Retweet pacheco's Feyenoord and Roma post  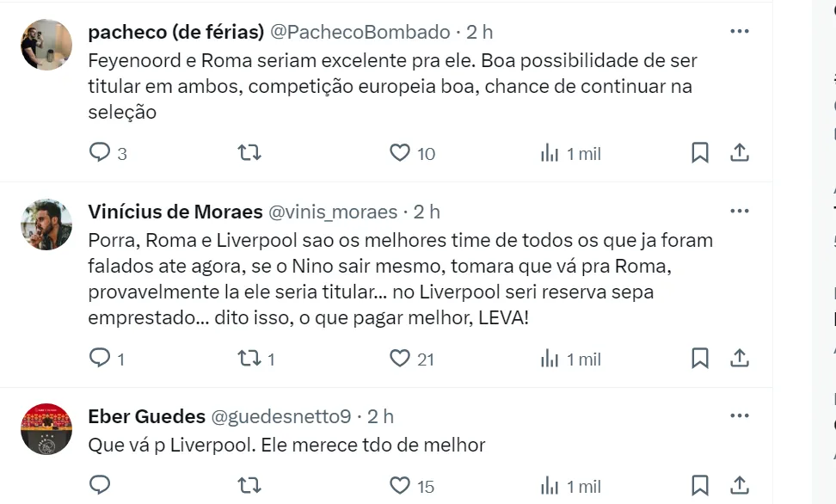click(249, 153)
